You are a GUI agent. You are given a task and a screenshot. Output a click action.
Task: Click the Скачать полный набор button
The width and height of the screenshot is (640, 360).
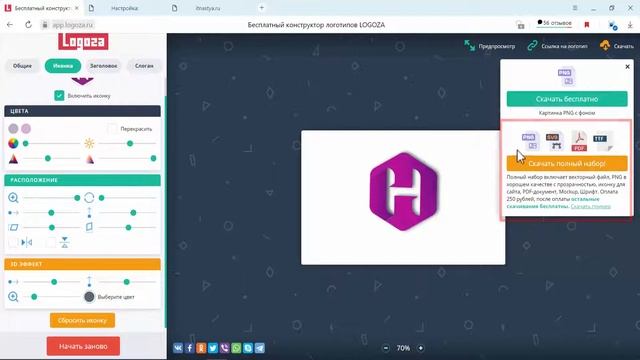click(567, 163)
